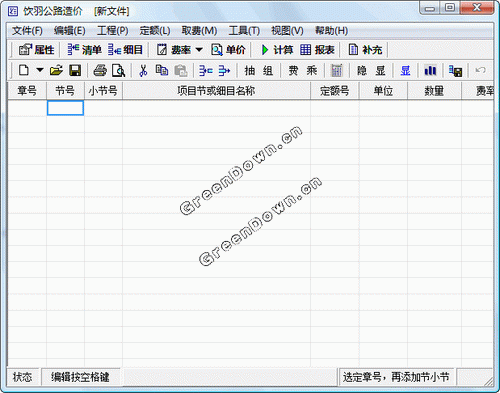The image size is (500, 393).
Task: Expand the 费率 dropdown arrow
Action: pos(199,50)
